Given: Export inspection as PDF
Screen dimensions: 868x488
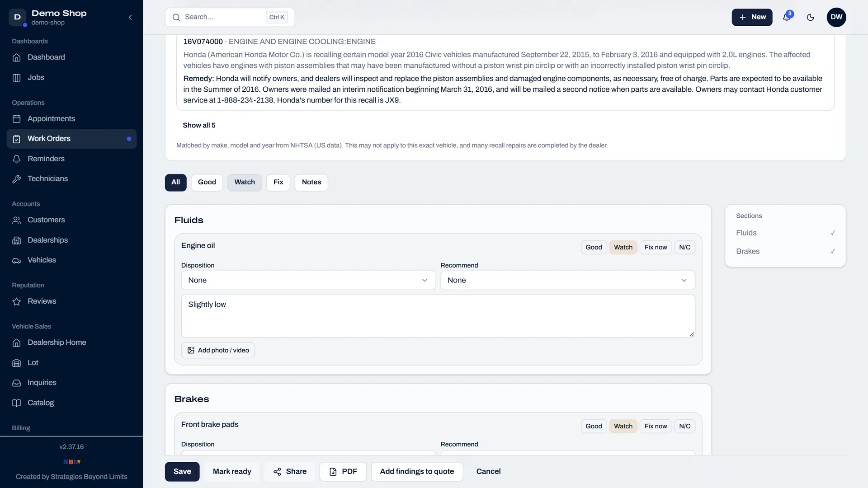Looking at the screenshot, I should [x=343, y=471].
